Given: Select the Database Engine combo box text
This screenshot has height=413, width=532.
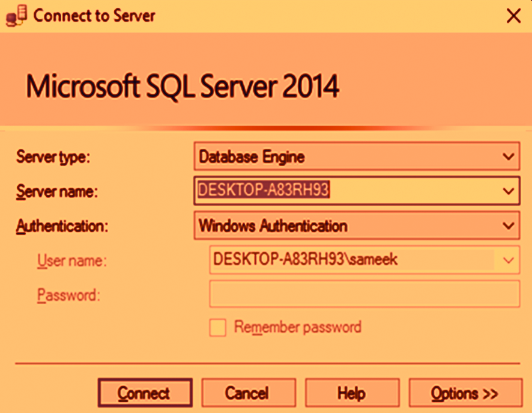Looking at the screenshot, I should pyautogui.click(x=252, y=157).
